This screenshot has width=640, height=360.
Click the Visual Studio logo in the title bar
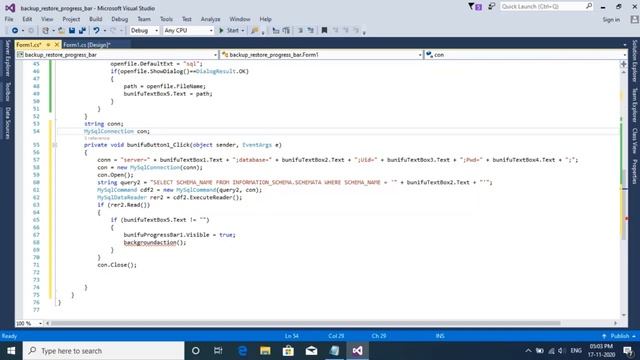10,8
